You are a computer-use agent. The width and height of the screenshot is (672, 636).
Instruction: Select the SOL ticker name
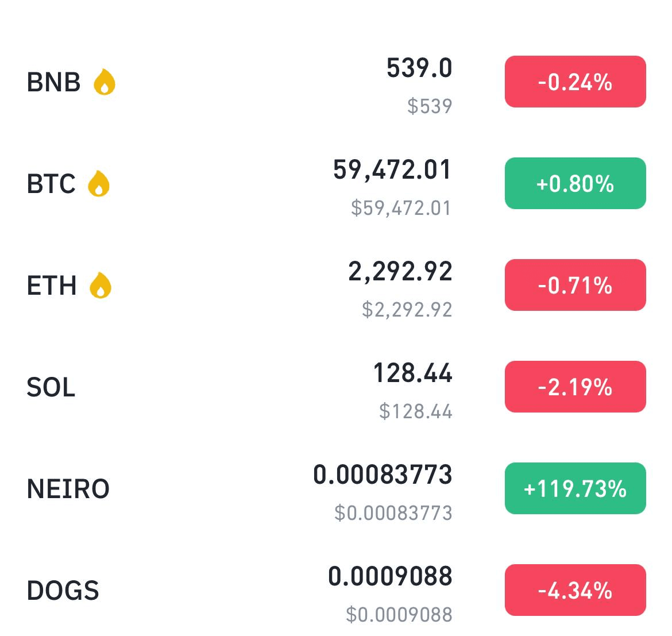pos(51,387)
